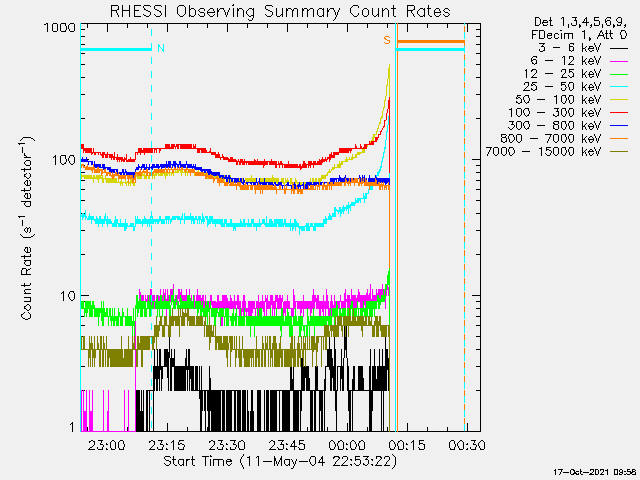Select the '100 - 300 keV' legend label
Viewport: 640px width, 480px height.
click(x=554, y=113)
